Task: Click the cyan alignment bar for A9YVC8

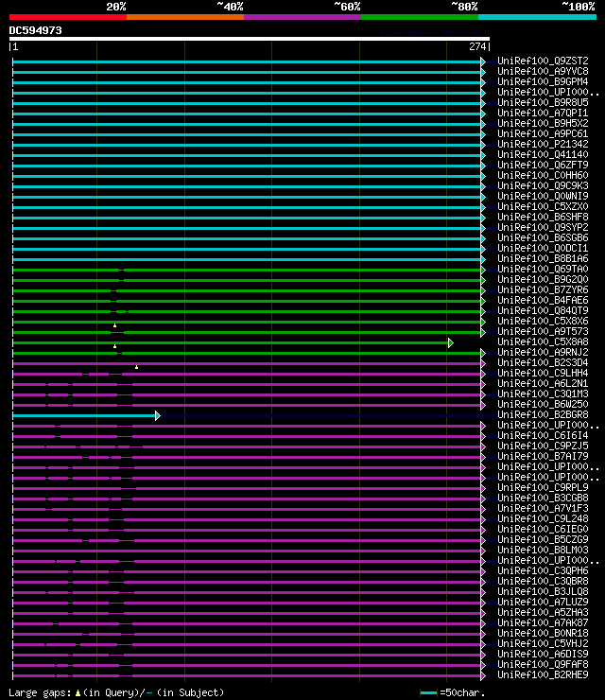Action: pos(247,72)
